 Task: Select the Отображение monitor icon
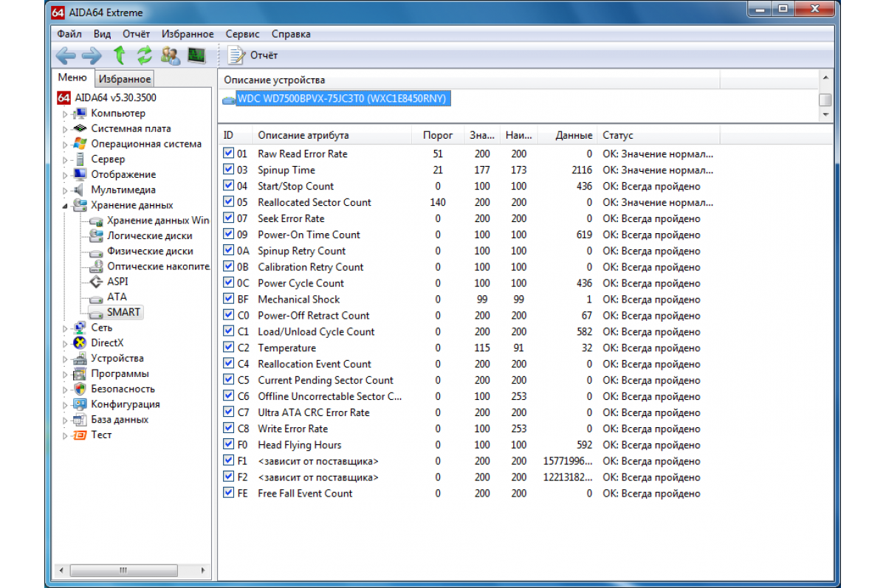pyautogui.click(x=80, y=175)
